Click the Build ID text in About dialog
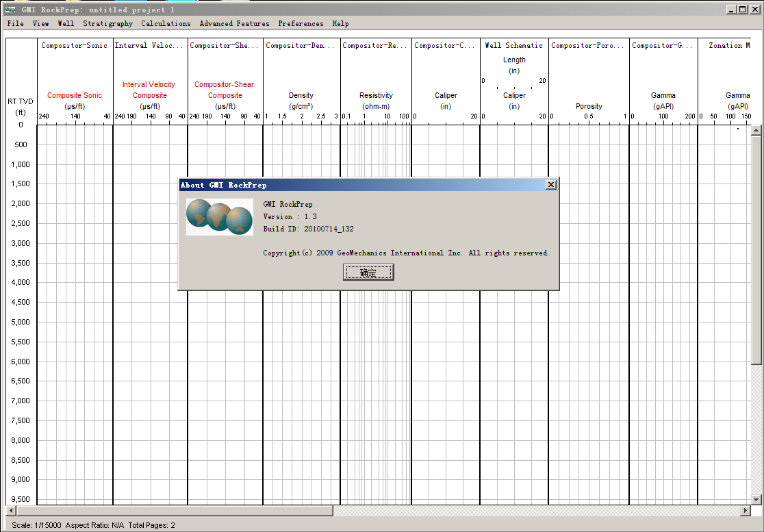Image resolution: width=764 pixels, height=532 pixels. coord(309,229)
